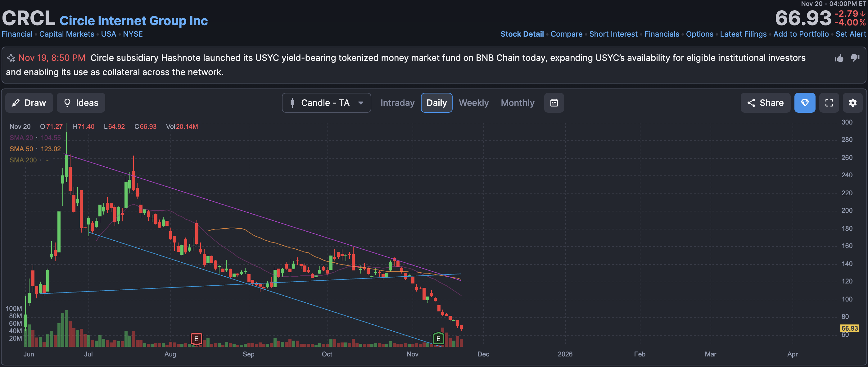The width and height of the screenshot is (868, 367).
Task: Select the Monthly timeframe
Action: [517, 103]
